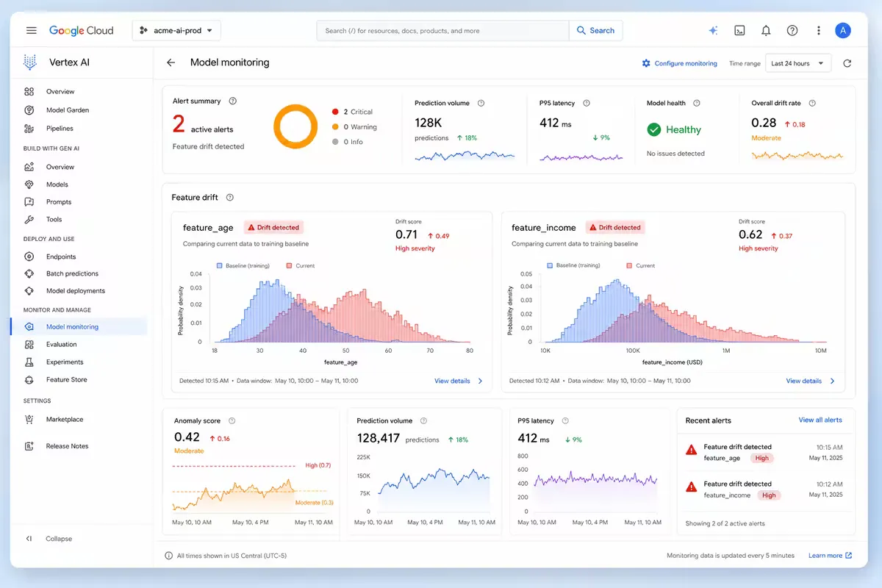Click the green Healthy checkmark icon
This screenshot has height=588, width=882.
pos(653,129)
